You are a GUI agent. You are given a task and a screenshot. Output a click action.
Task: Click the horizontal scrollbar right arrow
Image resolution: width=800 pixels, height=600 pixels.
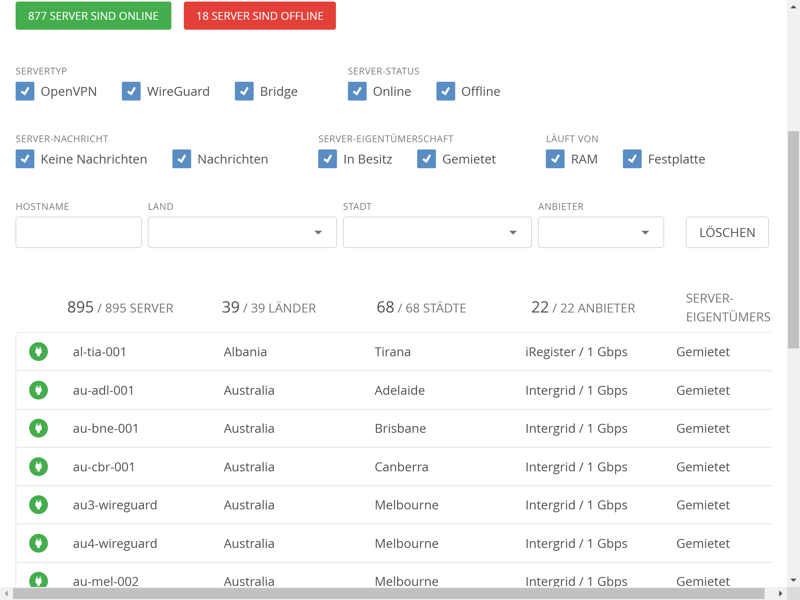(x=780, y=594)
